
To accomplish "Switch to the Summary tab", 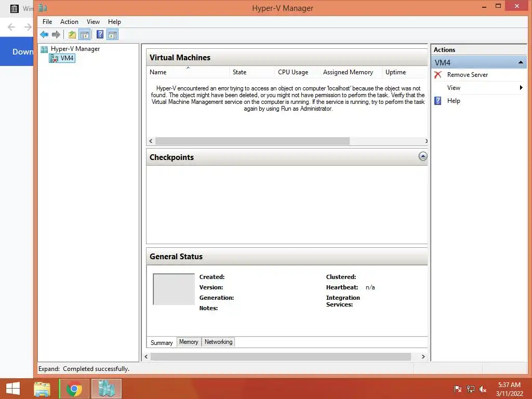I will [162, 343].
